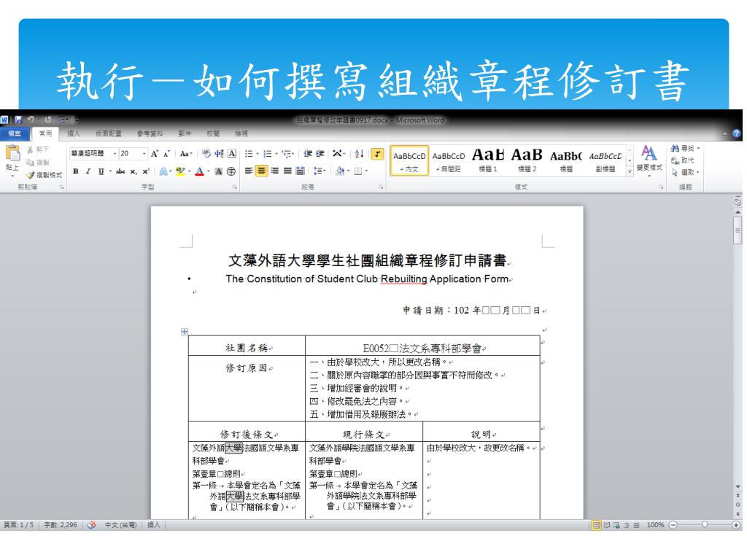This screenshot has height=560, width=747.
Task: Click the Replace (取代) command
Action: tap(683, 160)
